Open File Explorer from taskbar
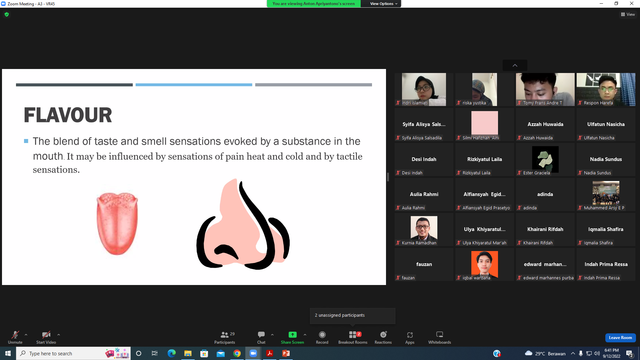640x360 pixels. (x=188, y=353)
